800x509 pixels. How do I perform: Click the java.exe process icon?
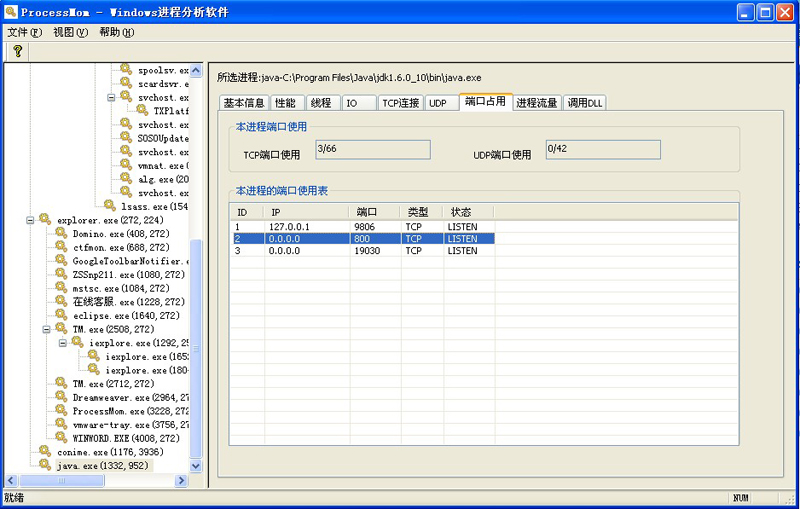click(x=45, y=465)
